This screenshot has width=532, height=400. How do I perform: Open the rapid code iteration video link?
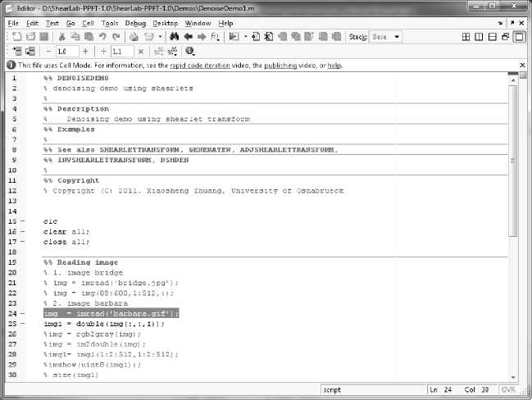(x=200, y=65)
